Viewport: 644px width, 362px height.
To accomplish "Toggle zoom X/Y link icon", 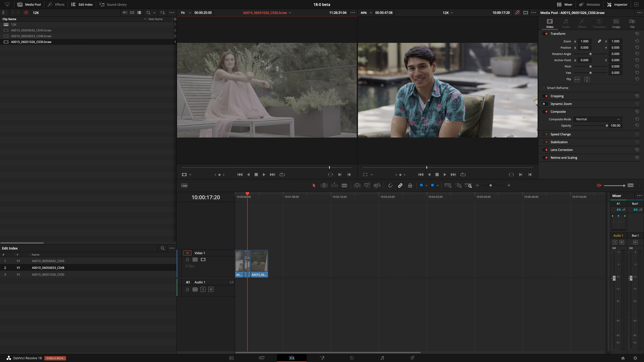I will tap(599, 41).
